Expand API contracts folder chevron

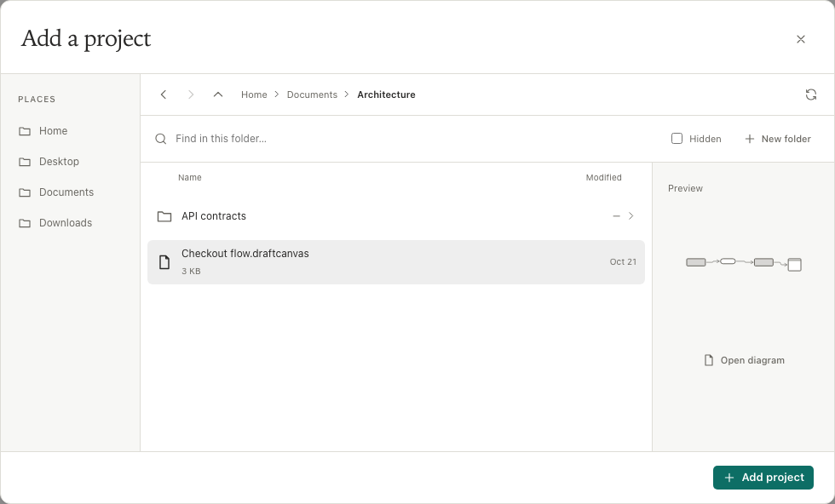pos(631,216)
